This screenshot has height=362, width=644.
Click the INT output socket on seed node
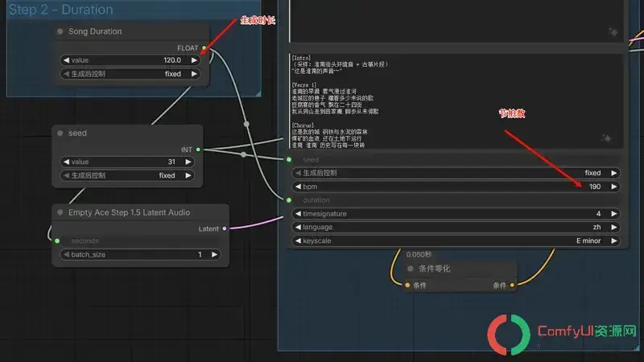pyautogui.click(x=198, y=150)
